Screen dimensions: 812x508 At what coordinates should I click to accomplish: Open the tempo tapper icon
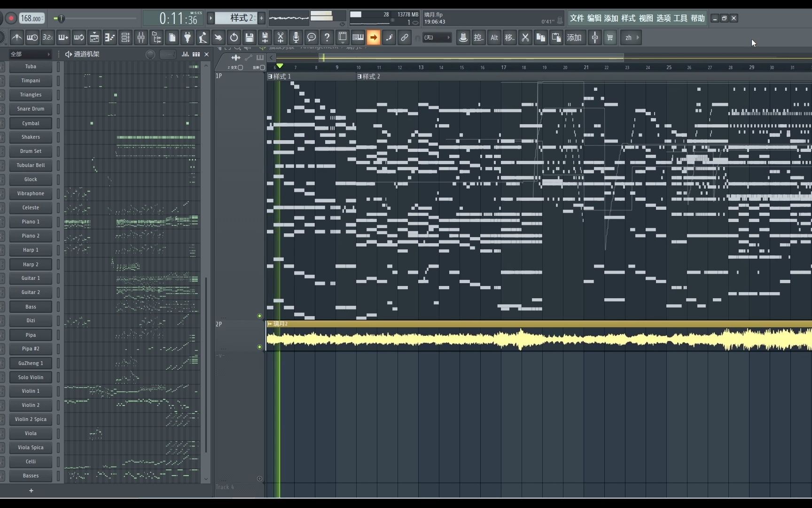point(203,38)
